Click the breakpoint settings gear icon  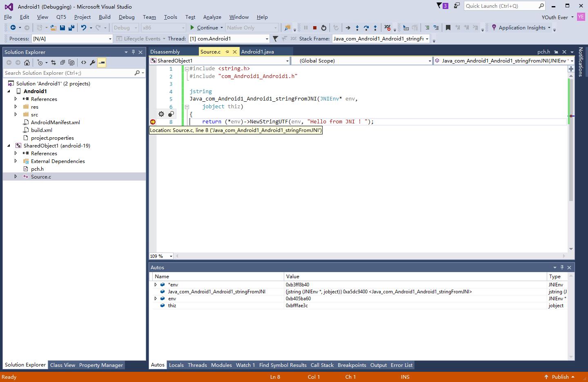point(161,114)
